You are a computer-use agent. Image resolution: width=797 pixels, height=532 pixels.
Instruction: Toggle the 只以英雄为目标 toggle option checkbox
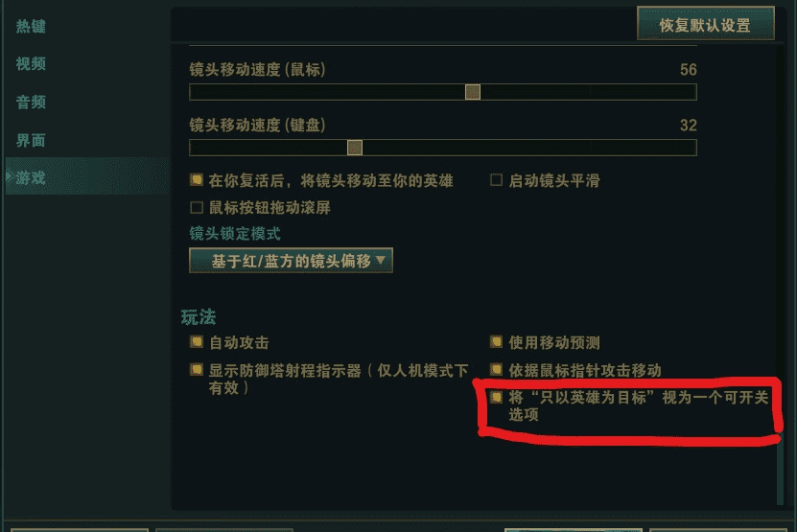pyautogui.click(x=496, y=397)
